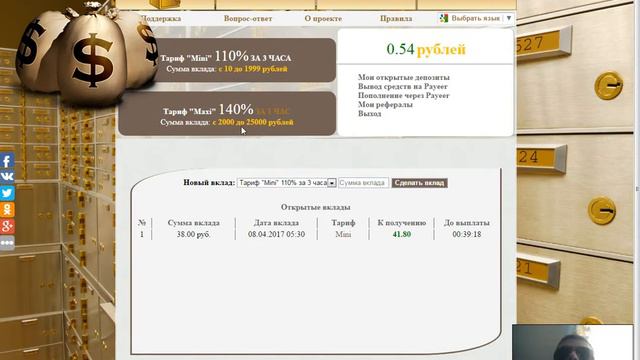Tweet this page with the Twitter icon
Image resolution: width=640 pixels, height=360 pixels.
pos(7,193)
